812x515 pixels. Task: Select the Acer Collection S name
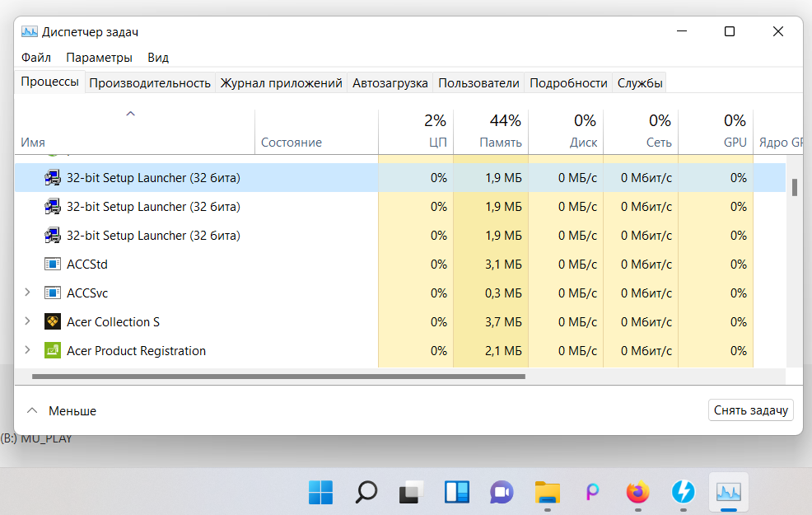click(113, 321)
